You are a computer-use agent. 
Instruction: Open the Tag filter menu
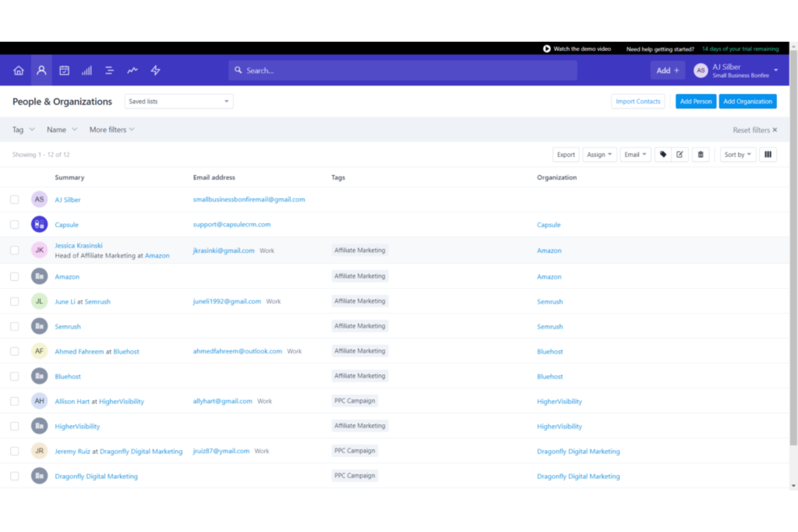coord(23,130)
